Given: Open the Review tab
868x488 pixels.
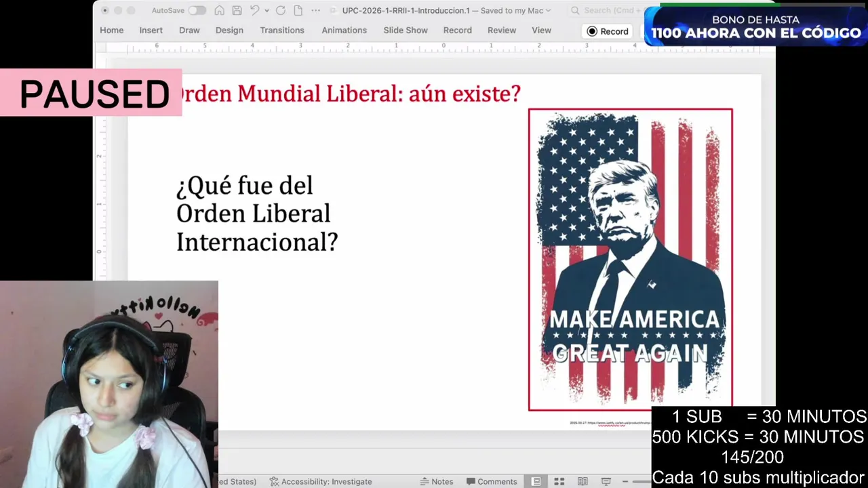Looking at the screenshot, I should click(x=502, y=30).
